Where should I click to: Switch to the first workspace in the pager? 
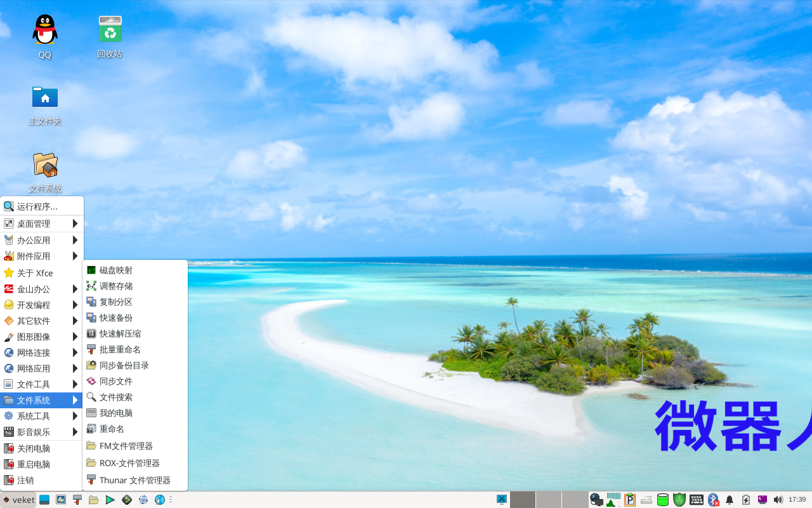click(523, 500)
